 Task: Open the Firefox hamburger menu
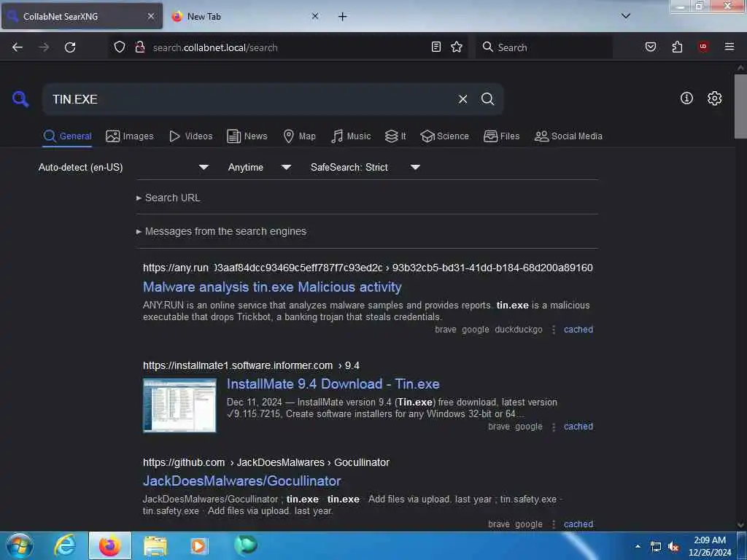click(x=729, y=47)
